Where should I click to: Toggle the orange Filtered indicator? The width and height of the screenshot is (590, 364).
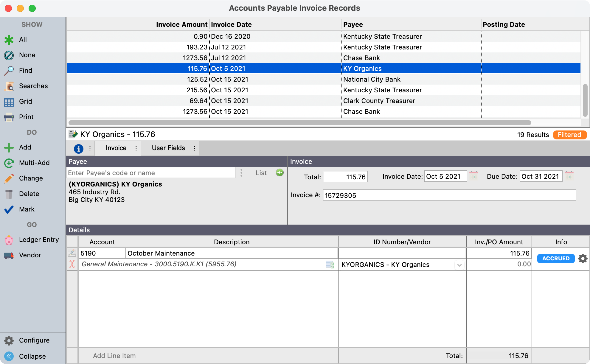point(569,135)
